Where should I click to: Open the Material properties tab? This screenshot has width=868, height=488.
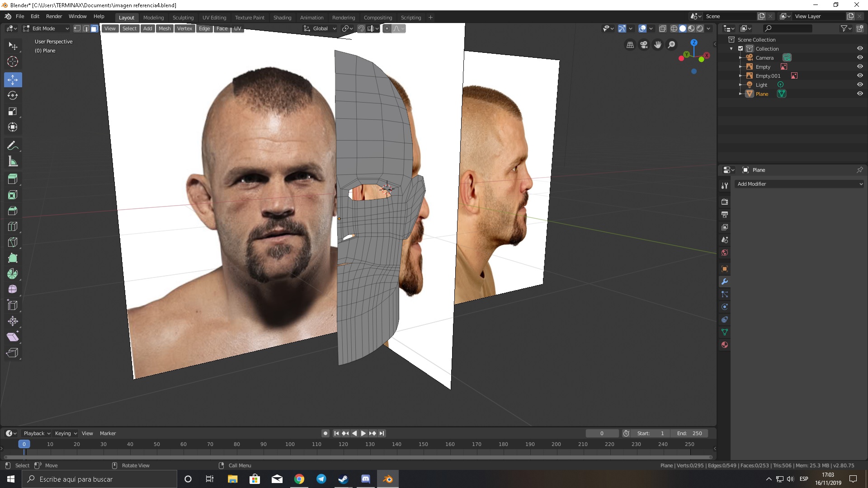tap(725, 345)
